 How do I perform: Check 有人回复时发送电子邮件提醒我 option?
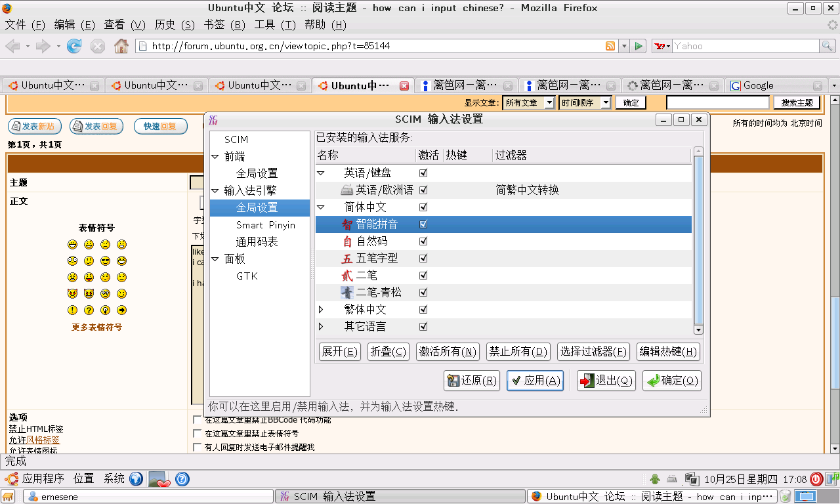tap(197, 447)
